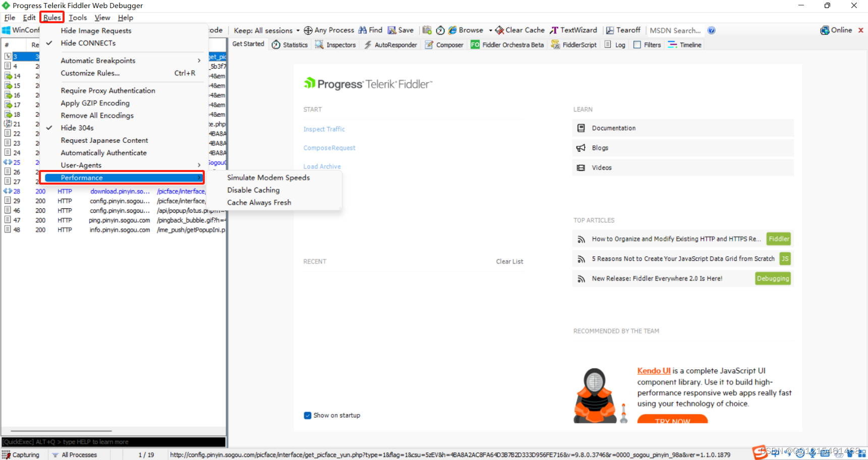Viewport: 868px width, 460px height.
Task: Open All Processes filter in status bar
Action: (75, 455)
